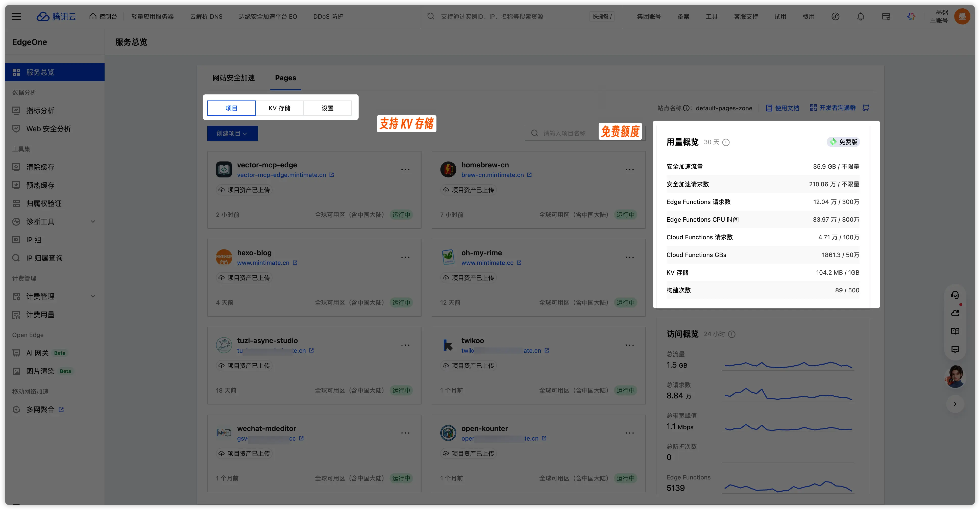Expand the 计费管理 sidebar group

pos(93,296)
